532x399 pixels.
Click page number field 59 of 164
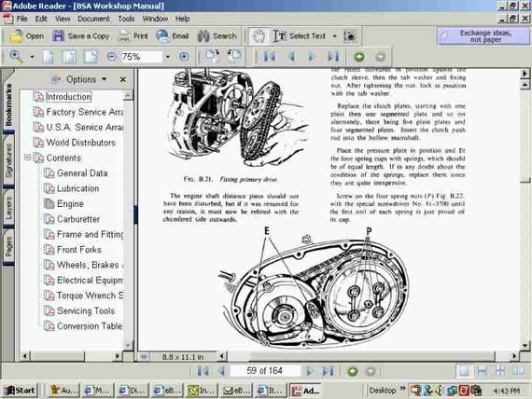tap(265, 371)
